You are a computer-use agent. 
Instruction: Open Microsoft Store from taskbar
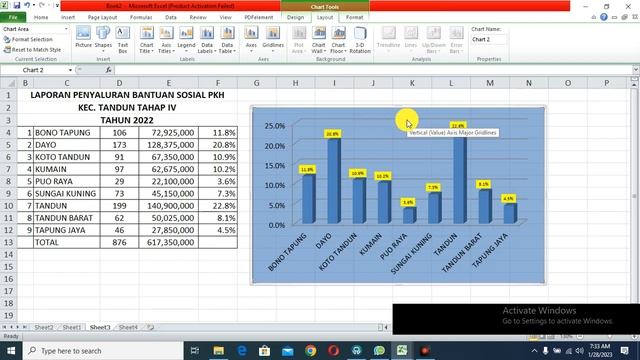click(264, 351)
